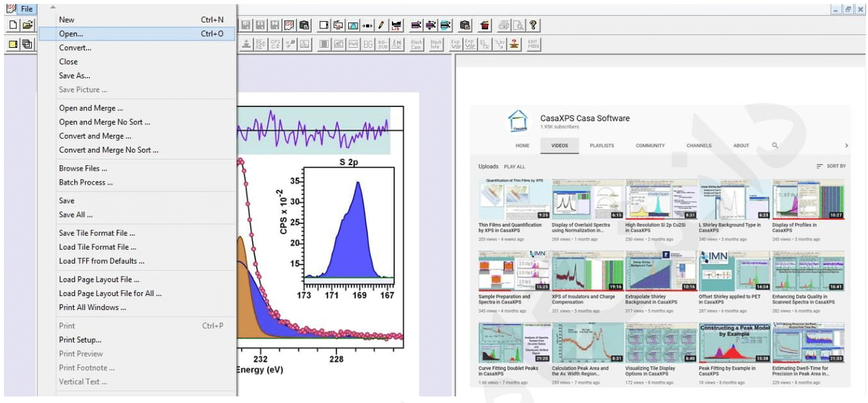
Task: Click the open-folder toolbar icon
Action: (x=27, y=25)
